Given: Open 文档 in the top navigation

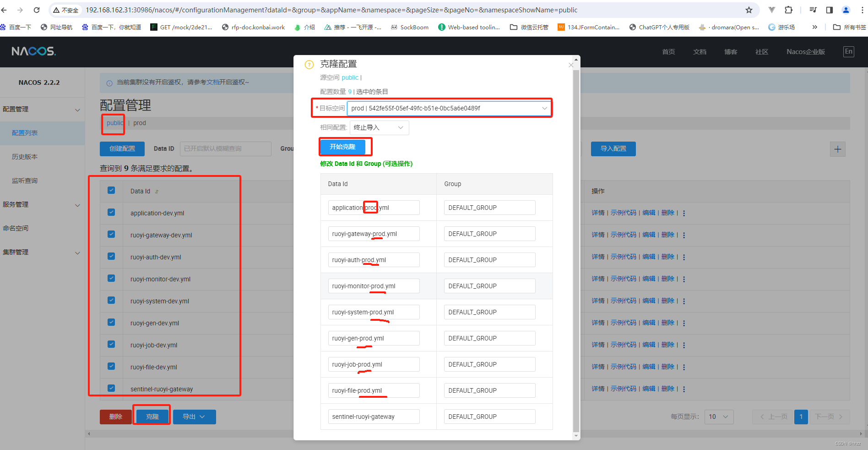Looking at the screenshot, I should [x=700, y=52].
